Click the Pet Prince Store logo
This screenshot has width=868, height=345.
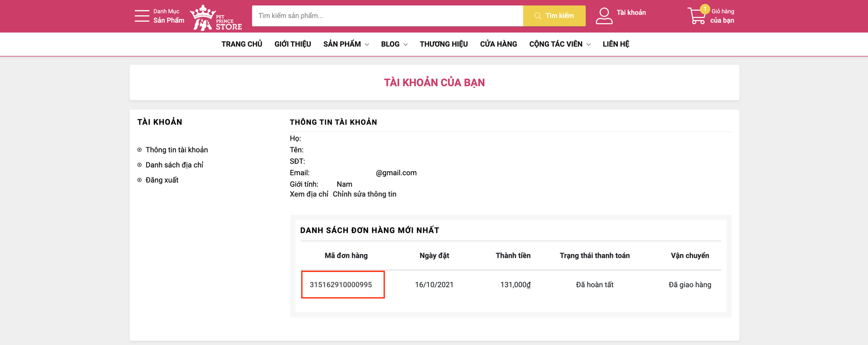point(216,18)
